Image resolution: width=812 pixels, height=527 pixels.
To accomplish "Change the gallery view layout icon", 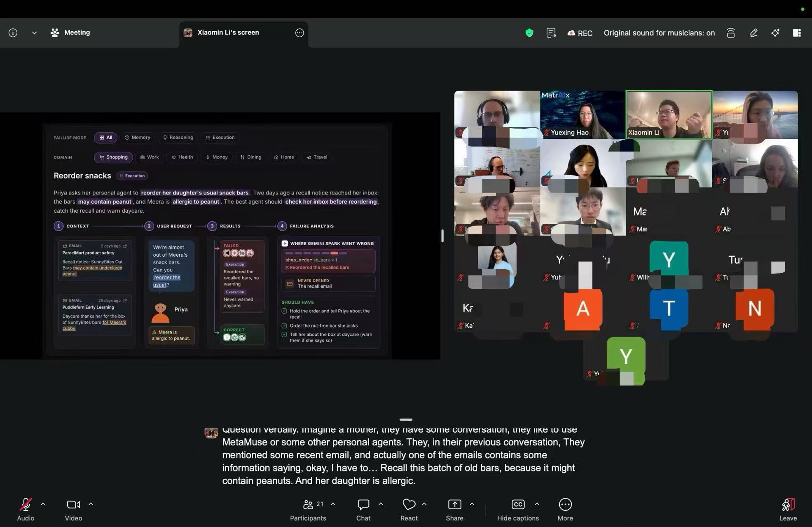I will click(797, 33).
